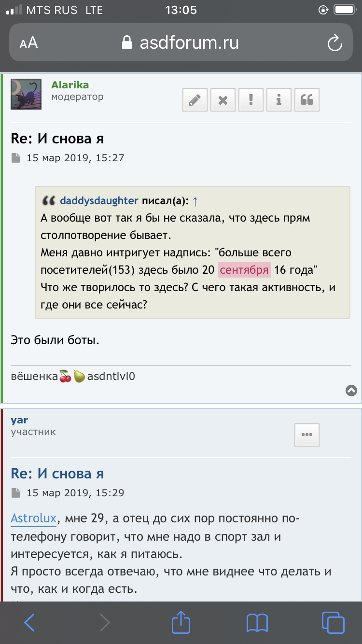Open post information with the i icon
The image size is (362, 644).
pyautogui.click(x=278, y=99)
